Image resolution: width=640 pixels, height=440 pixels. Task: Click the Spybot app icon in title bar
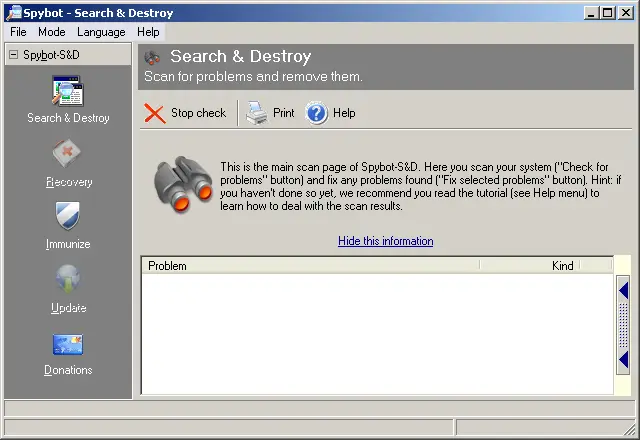tap(14, 13)
